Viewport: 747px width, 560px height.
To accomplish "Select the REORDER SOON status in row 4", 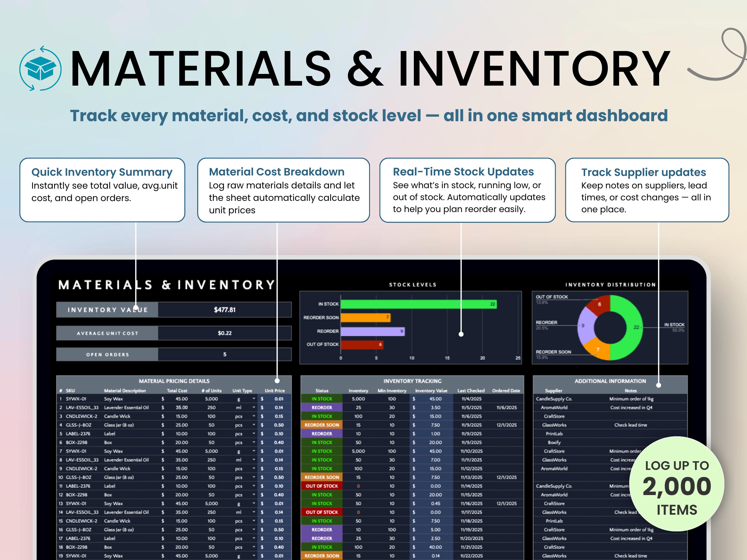I will 322,425.
